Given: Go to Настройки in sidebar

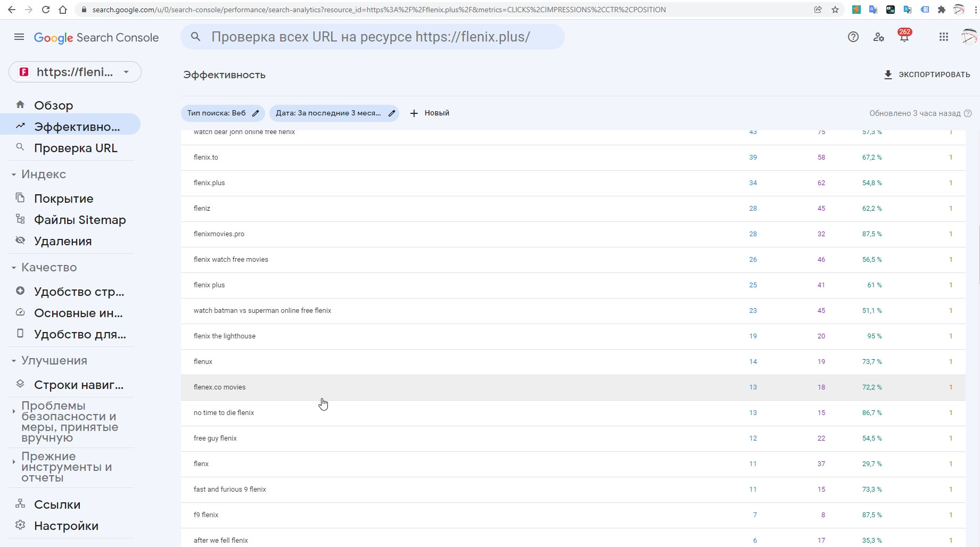Looking at the screenshot, I should (x=66, y=526).
